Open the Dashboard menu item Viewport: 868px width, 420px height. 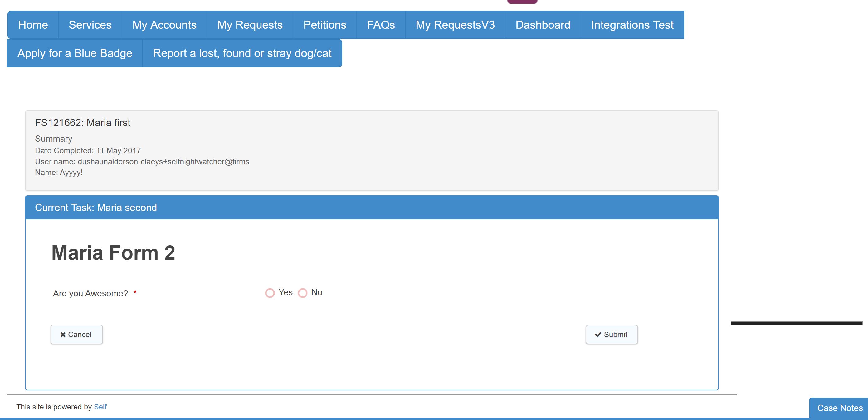pos(543,25)
